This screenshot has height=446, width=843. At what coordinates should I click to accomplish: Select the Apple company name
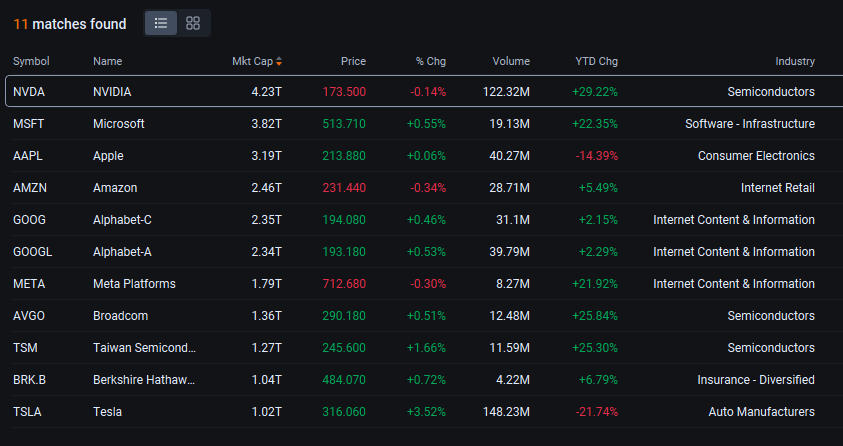coord(108,156)
